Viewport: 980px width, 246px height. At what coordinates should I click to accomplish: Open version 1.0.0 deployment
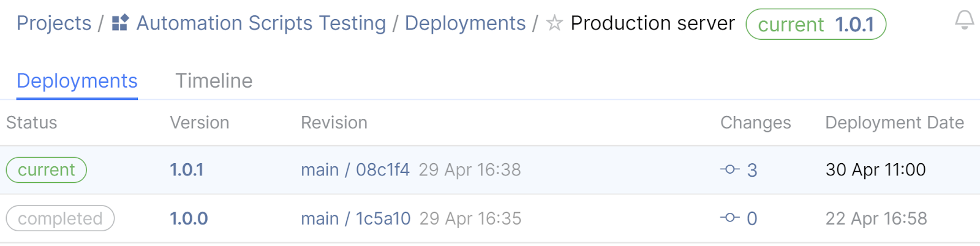189,218
